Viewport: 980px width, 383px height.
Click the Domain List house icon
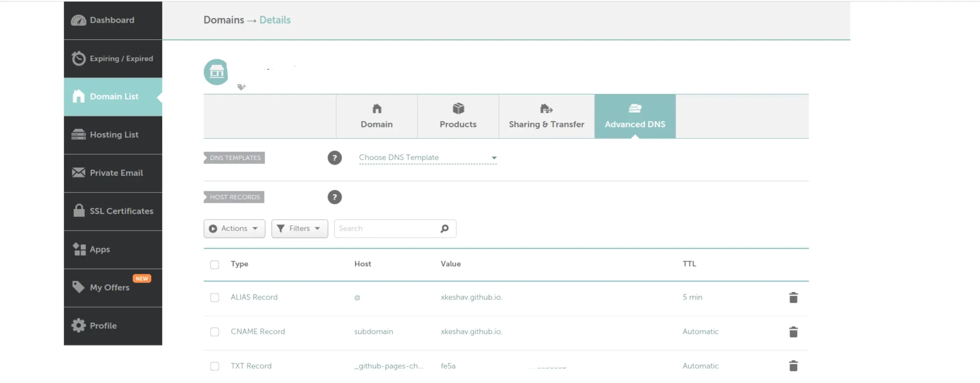point(79,96)
